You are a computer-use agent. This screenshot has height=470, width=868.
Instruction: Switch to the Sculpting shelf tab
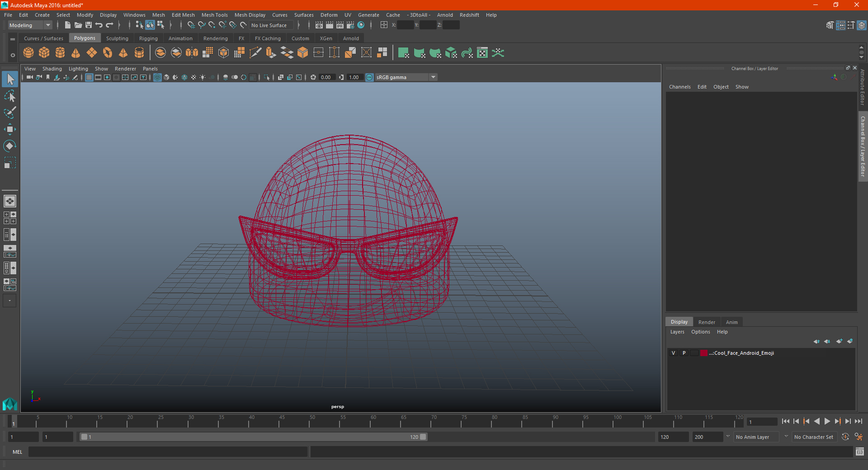117,38
